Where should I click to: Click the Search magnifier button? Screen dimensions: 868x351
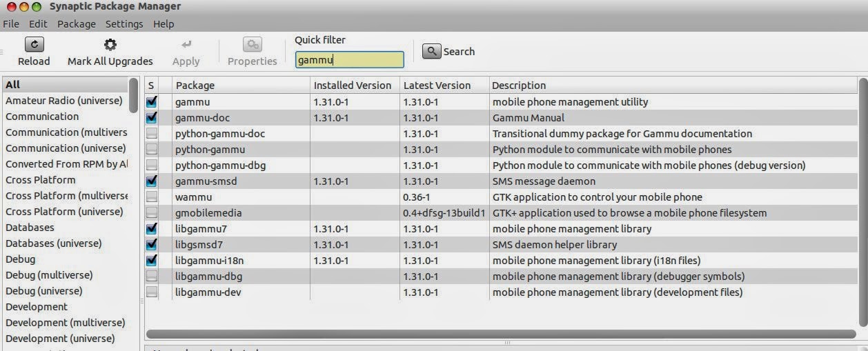(x=432, y=51)
